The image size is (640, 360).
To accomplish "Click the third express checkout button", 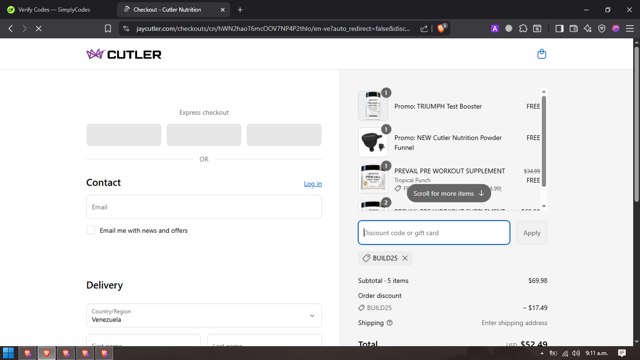I will [x=284, y=135].
